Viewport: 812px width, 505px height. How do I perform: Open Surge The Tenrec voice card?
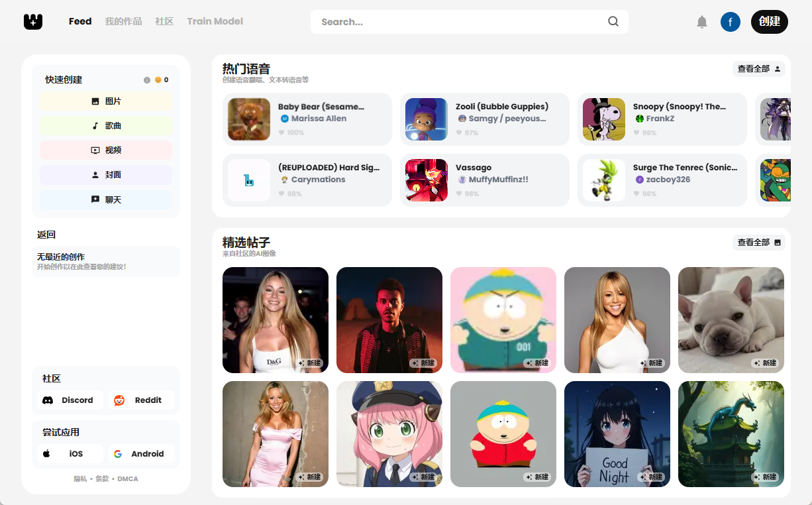pyautogui.click(x=662, y=180)
